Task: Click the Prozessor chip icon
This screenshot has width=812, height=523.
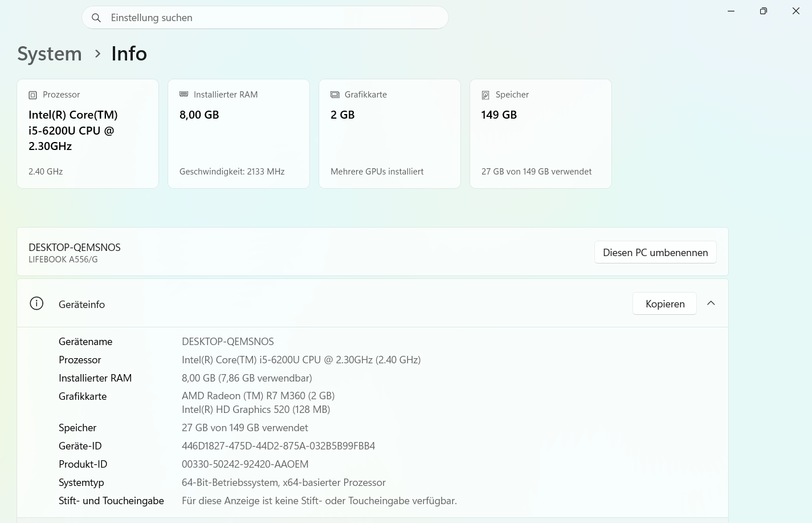Action: click(33, 95)
